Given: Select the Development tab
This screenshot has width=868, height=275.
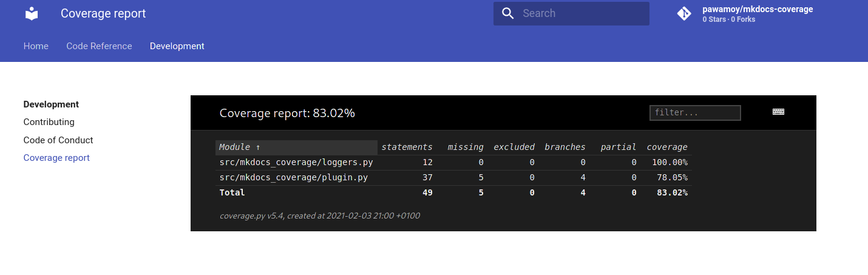Looking at the screenshot, I should 177,46.
